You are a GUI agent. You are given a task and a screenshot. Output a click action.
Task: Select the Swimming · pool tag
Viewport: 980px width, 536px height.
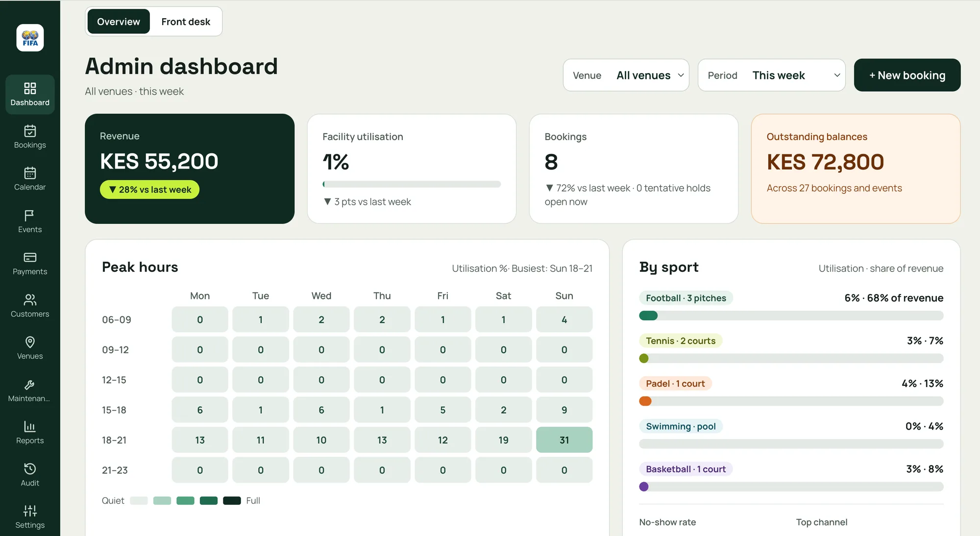(681, 426)
